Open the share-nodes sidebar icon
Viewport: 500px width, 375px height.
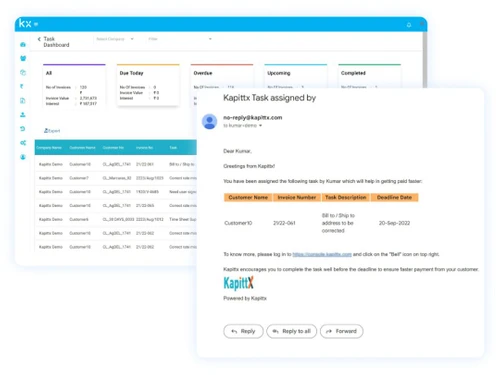click(23, 143)
